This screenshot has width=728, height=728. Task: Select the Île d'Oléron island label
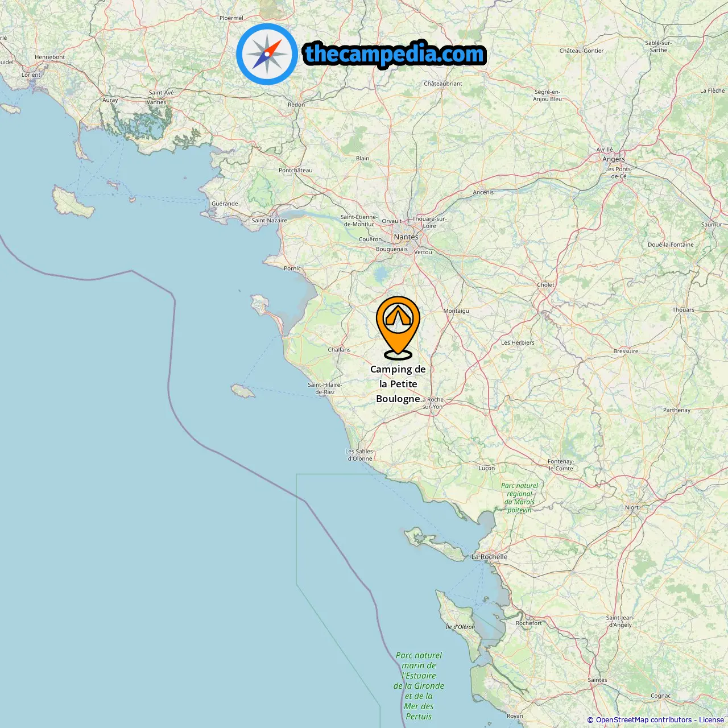tap(460, 627)
